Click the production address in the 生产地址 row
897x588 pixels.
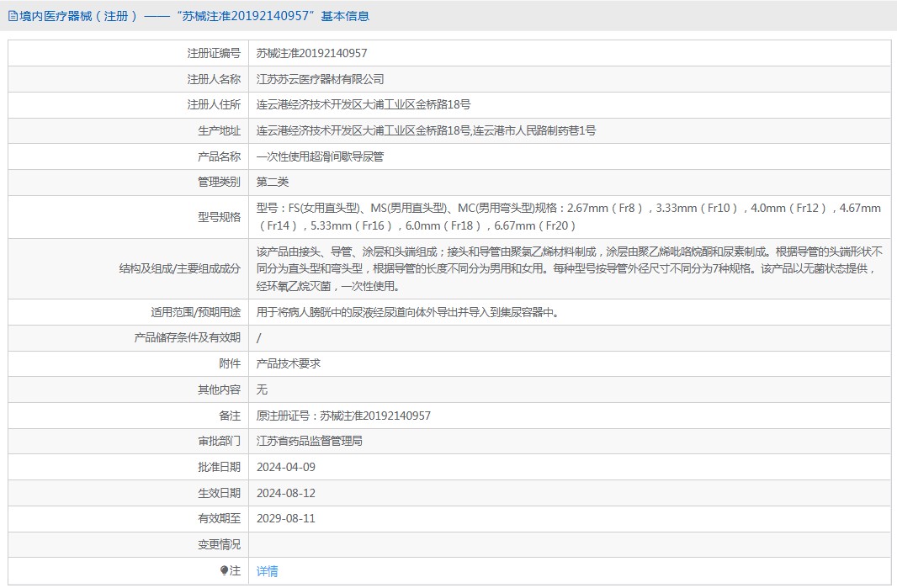tap(426, 131)
